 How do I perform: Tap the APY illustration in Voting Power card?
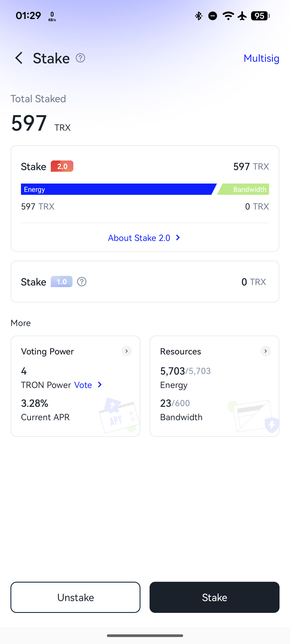point(119,415)
